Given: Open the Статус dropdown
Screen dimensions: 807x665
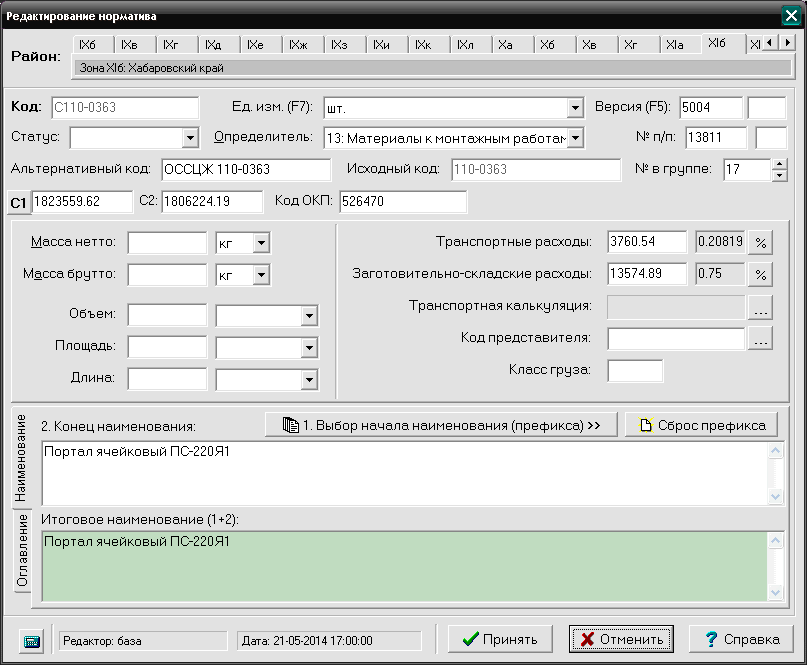Looking at the screenshot, I should pos(191,138).
